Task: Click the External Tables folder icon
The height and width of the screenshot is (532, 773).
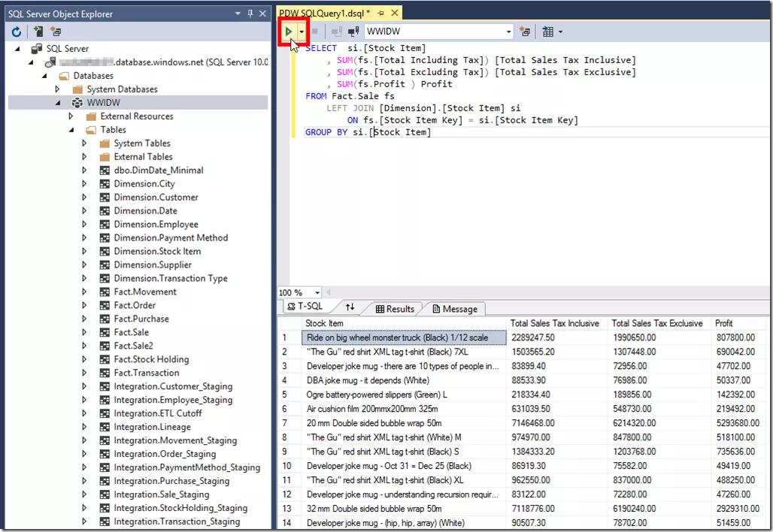Action: tap(105, 156)
